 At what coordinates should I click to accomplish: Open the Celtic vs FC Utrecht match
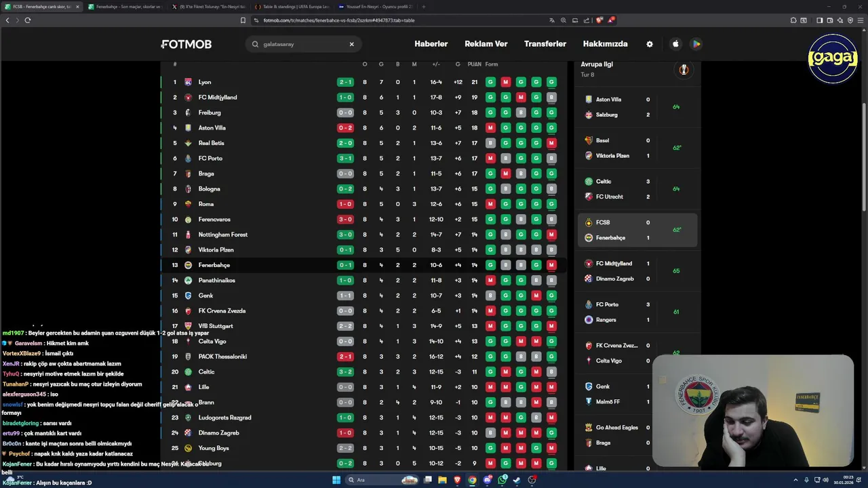[x=637, y=189]
